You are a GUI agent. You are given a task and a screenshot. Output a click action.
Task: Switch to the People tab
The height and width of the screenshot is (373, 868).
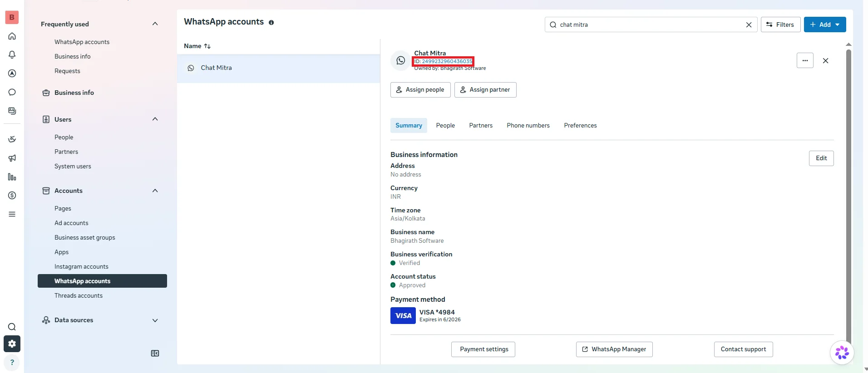point(445,126)
